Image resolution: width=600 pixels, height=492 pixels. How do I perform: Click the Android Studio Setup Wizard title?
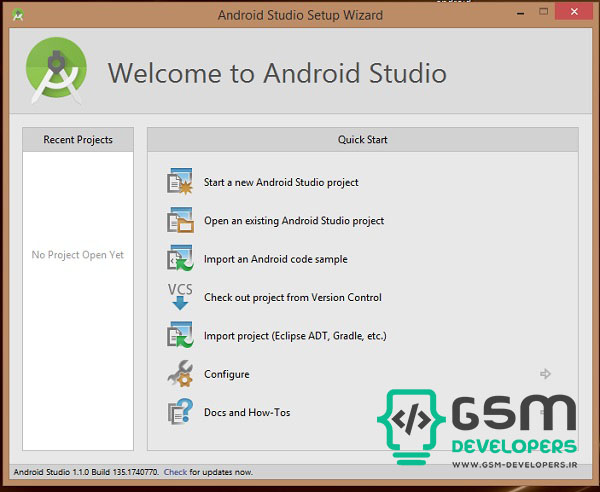300,15
